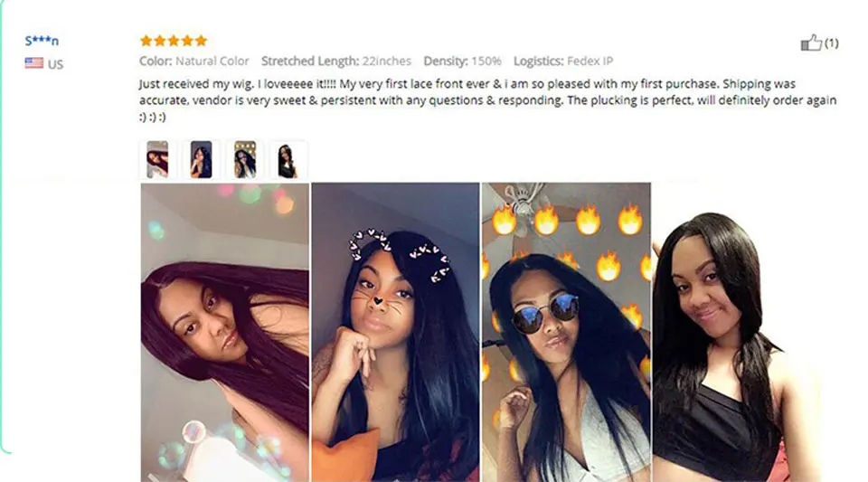Screen dimensions: 868x482
Task: Click the US country label
Action: click(x=55, y=64)
